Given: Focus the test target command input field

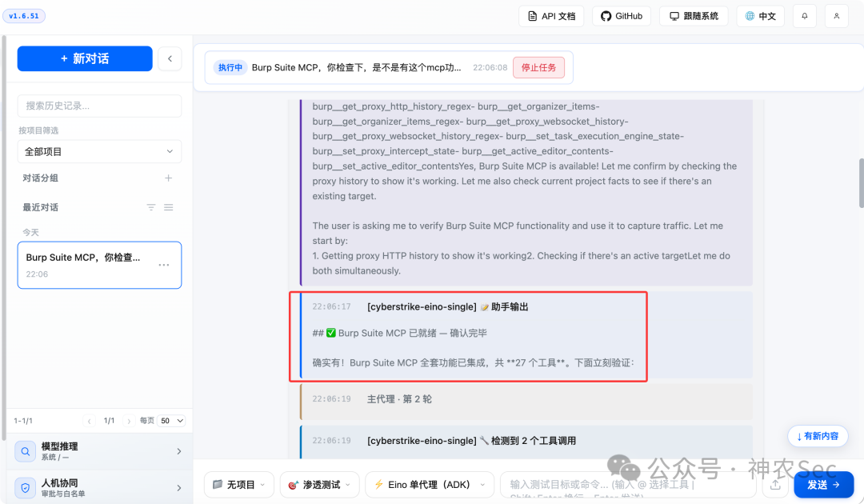Looking at the screenshot, I should click(628, 485).
